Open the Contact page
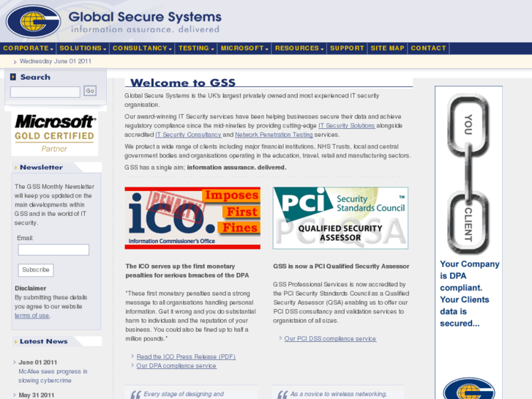This screenshot has height=399, width=532. click(x=428, y=48)
